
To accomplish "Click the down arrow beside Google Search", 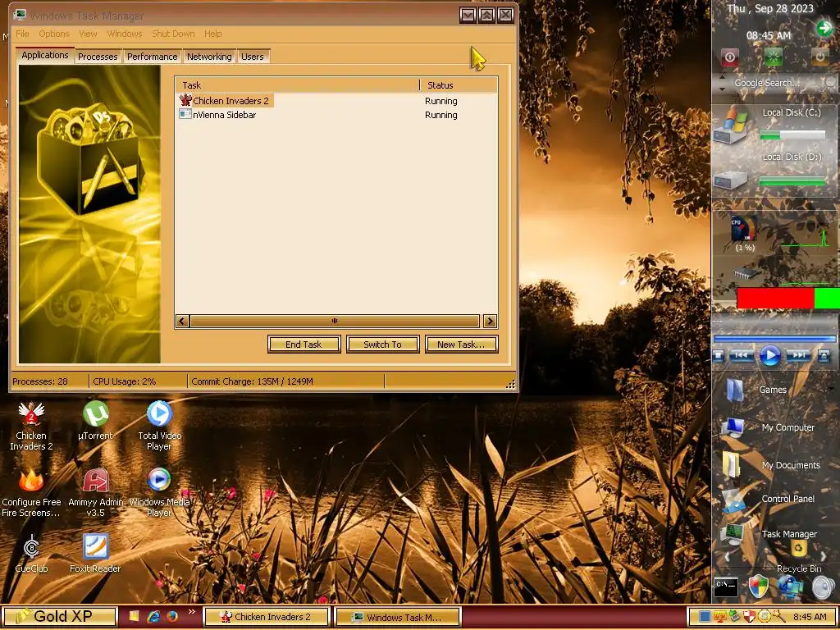I will coord(722,89).
